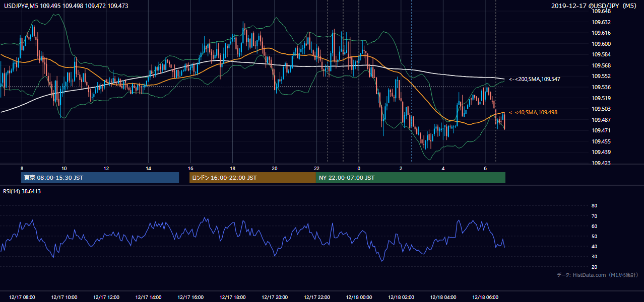Viewport: 644px width, 302px height.
Task: Click the bottom time label '12/18 02:00'
Action: click(401, 297)
